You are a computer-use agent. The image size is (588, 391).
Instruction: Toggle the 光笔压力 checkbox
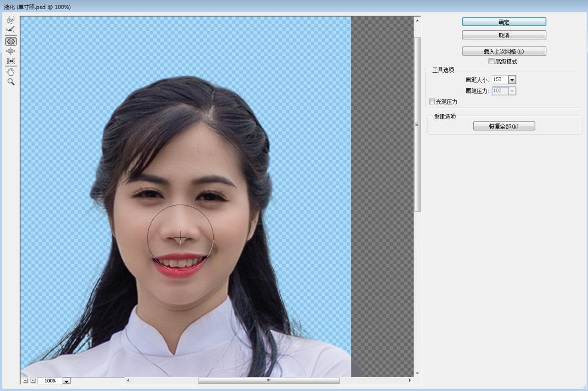pyautogui.click(x=432, y=101)
